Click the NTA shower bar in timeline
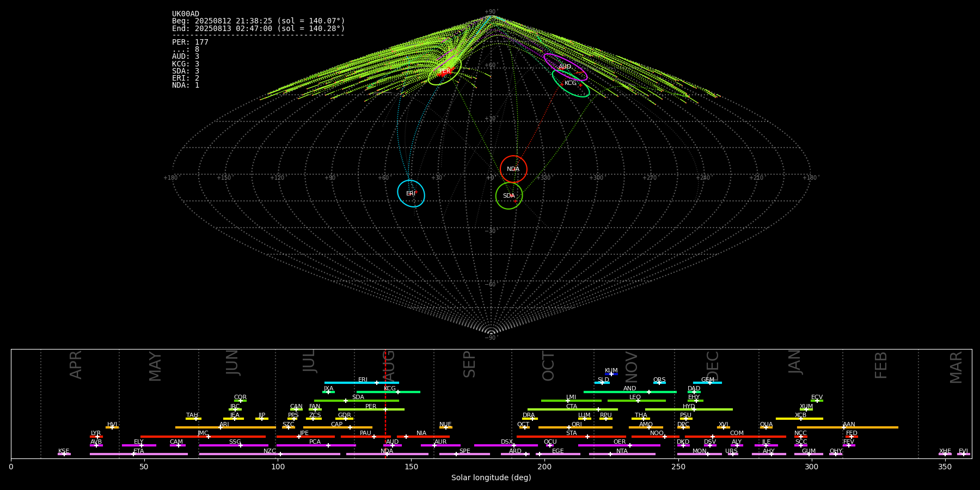 (622, 454)
